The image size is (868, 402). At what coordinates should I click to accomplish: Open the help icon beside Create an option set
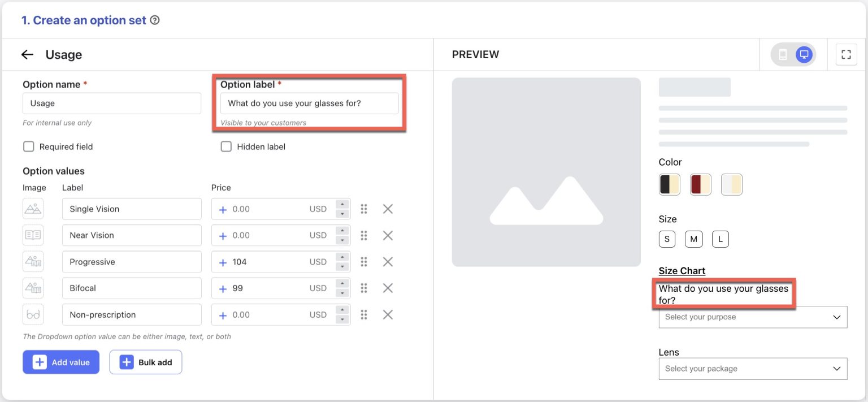pyautogui.click(x=154, y=19)
